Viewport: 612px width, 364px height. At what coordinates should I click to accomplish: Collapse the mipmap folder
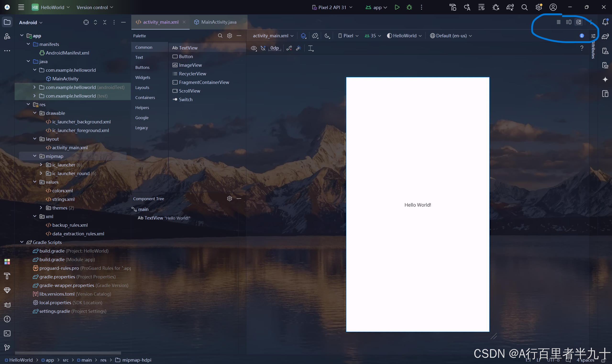coord(35,156)
